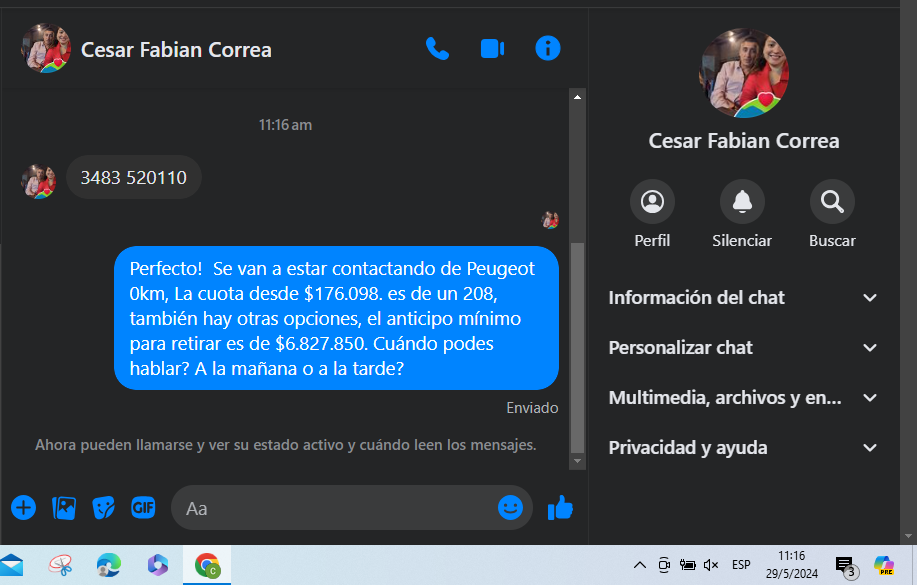Open the Perfil profile icon
Image resolution: width=917 pixels, height=585 pixels.
pyautogui.click(x=652, y=202)
